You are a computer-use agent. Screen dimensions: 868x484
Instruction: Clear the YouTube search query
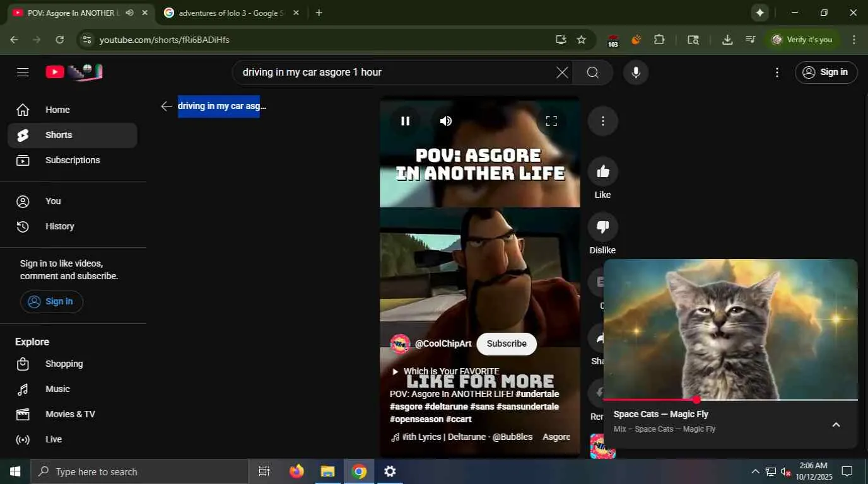562,72
